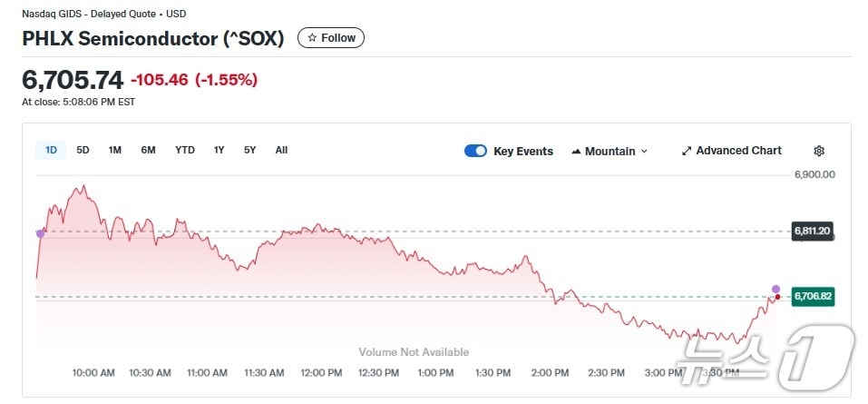This screenshot has width=868, height=404.
Task: Open the Advanced Chart link
Action: [738, 151]
